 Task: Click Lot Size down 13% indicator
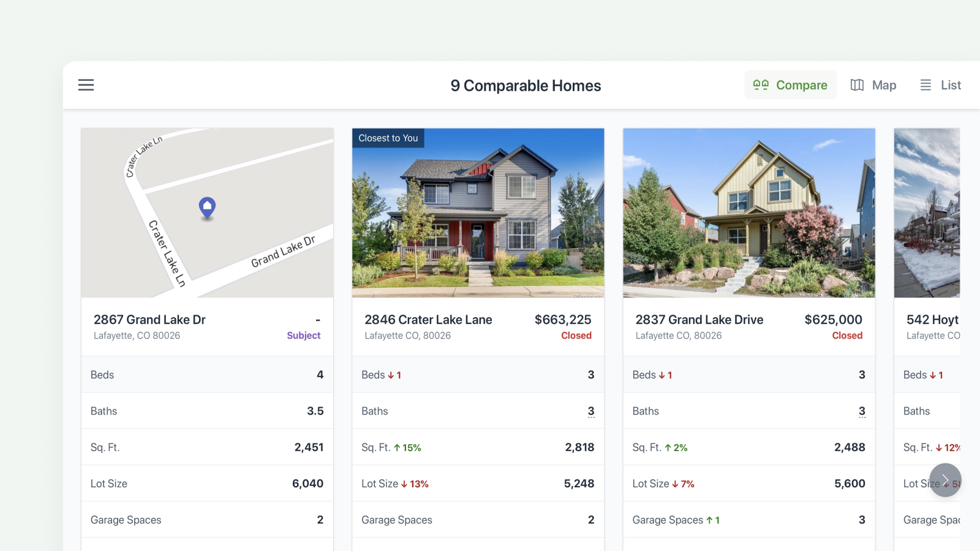pyautogui.click(x=415, y=484)
